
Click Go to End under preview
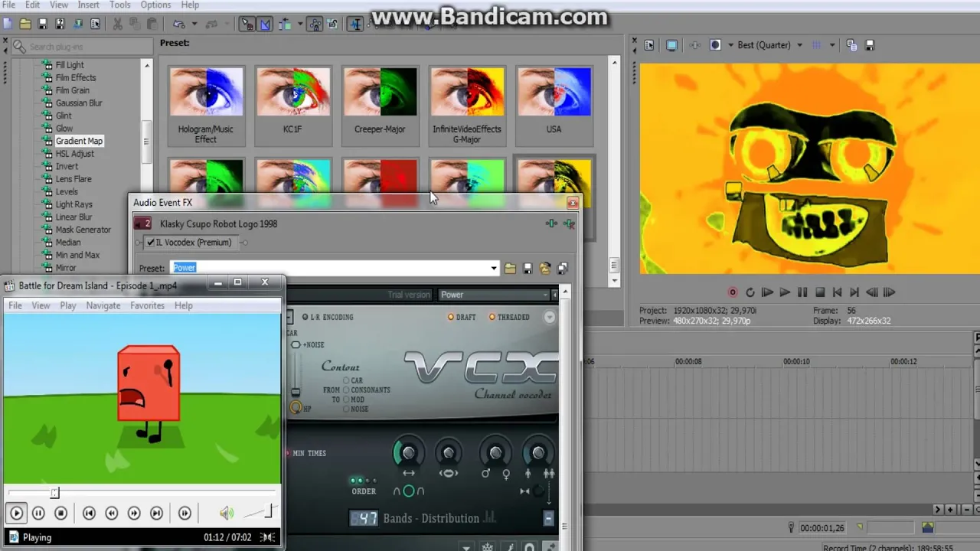854,292
